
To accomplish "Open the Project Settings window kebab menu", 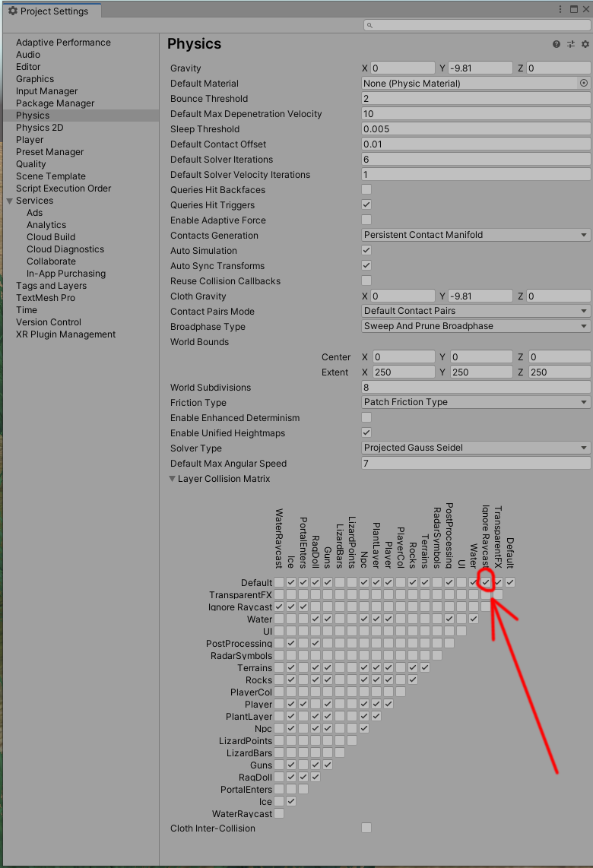I will pos(560,9).
